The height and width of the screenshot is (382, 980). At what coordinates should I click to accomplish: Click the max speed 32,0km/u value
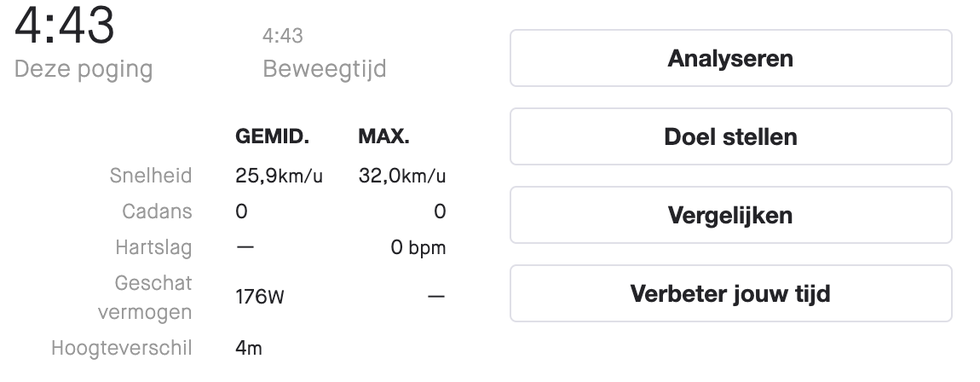click(402, 176)
